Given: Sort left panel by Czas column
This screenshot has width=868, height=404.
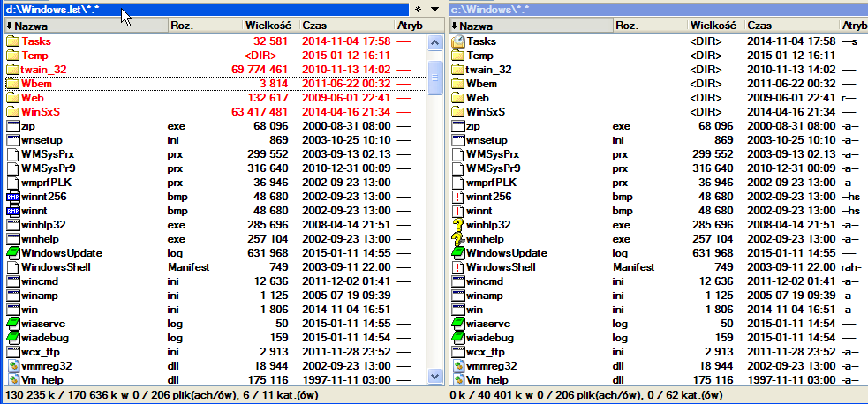Looking at the screenshot, I should 346,26.
